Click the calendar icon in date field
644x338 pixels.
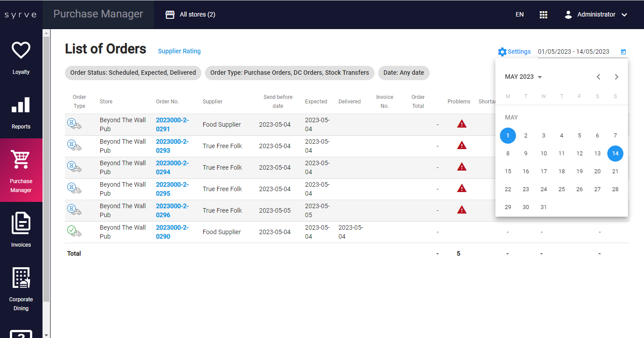pos(623,52)
